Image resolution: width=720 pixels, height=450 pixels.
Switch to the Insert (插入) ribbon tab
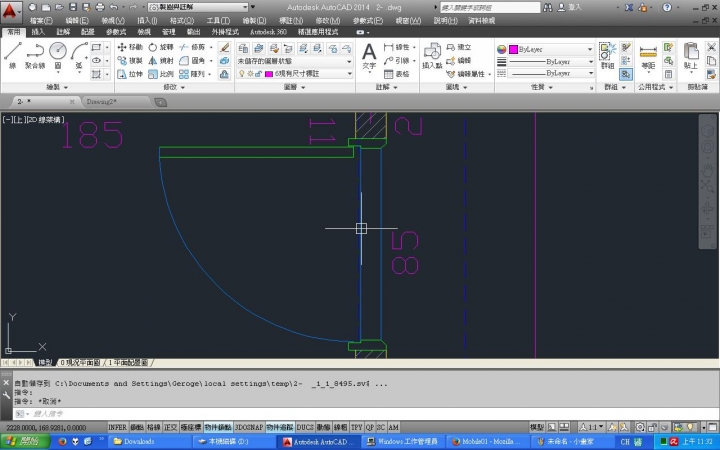pos(38,32)
